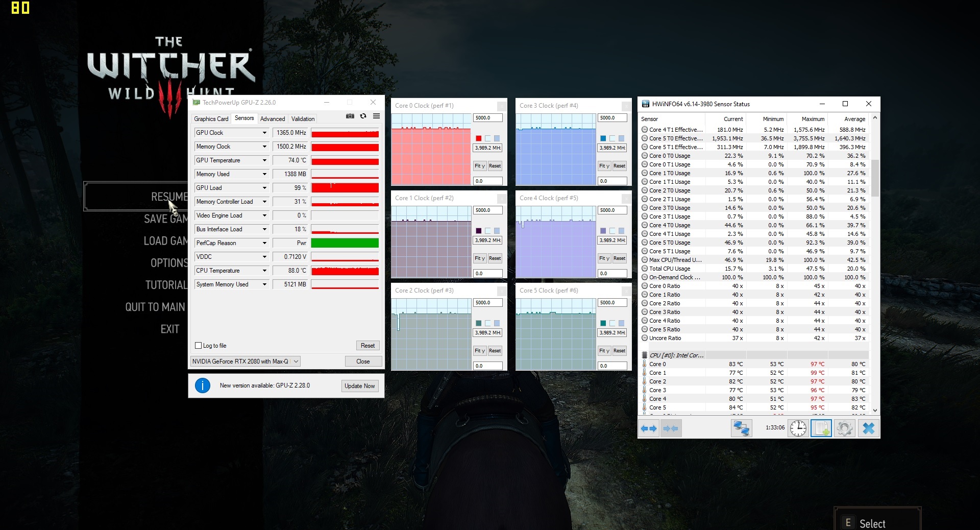Click the blue line color swatch in Core 3 Clock
This screenshot has width=980, height=530.
[x=603, y=138]
